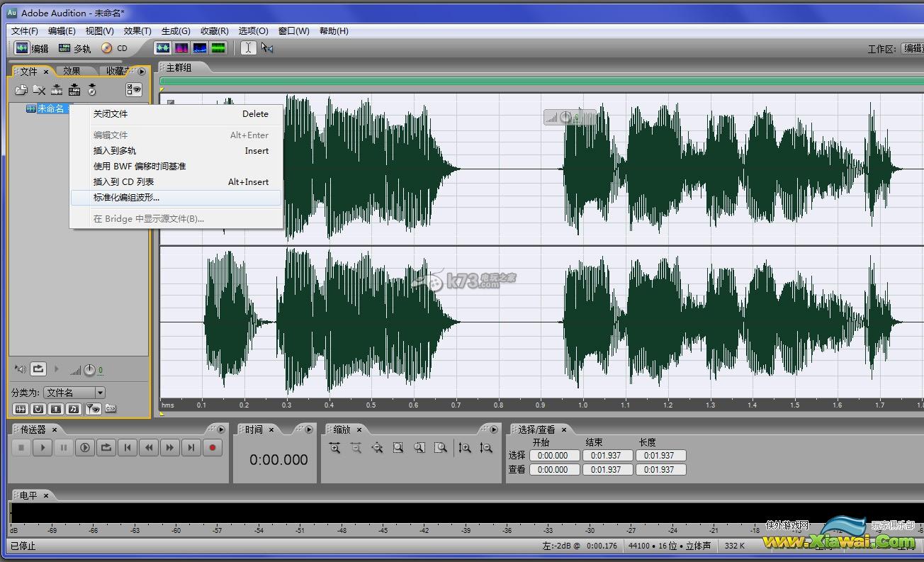Screen dimensions: 924x562
Task: Toggle the full path display icon
Action: pyautogui.click(x=111, y=409)
